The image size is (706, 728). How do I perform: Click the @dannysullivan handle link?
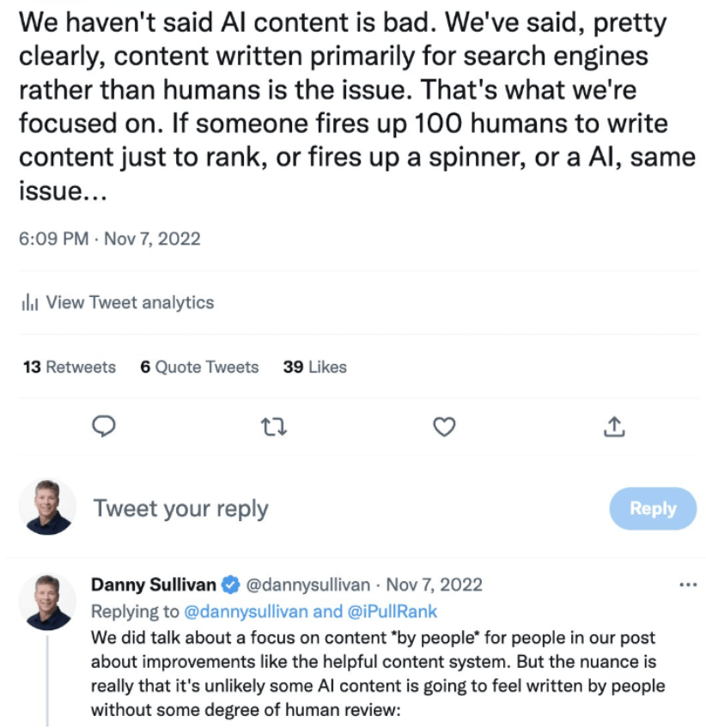[x=310, y=585]
